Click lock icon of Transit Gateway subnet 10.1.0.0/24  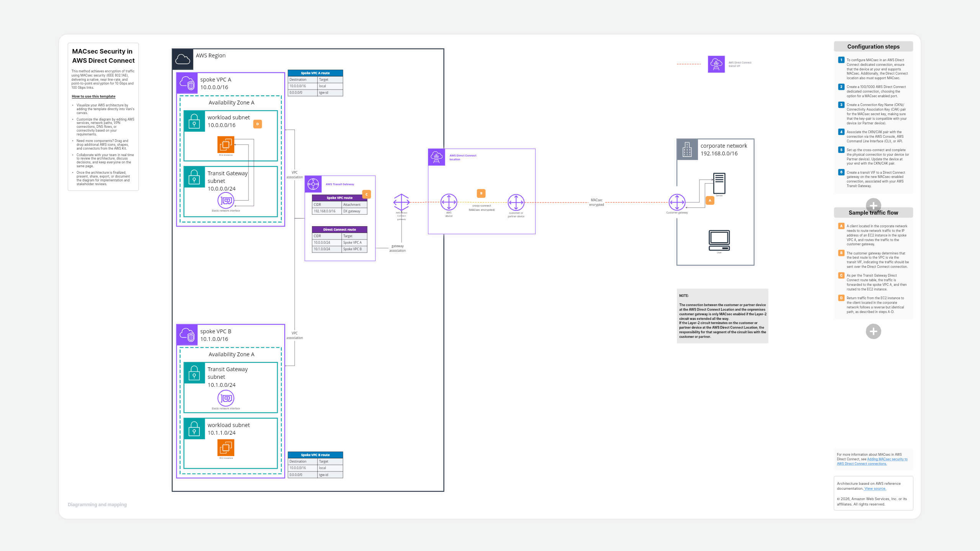(x=194, y=373)
